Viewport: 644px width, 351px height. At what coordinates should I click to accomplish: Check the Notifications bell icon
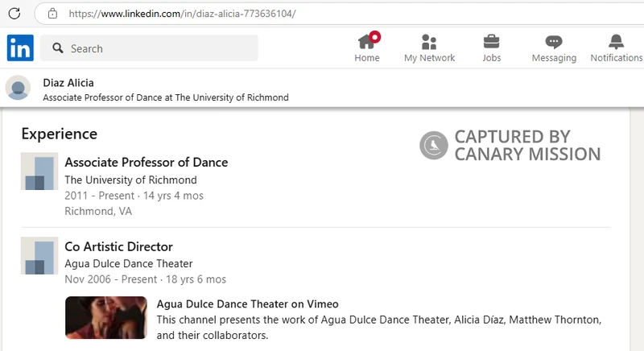click(616, 42)
